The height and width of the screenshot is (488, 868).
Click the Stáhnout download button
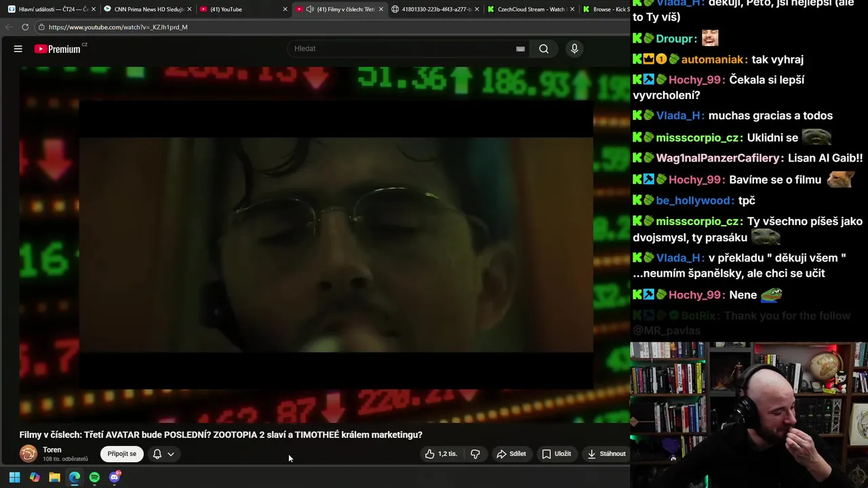point(606,454)
